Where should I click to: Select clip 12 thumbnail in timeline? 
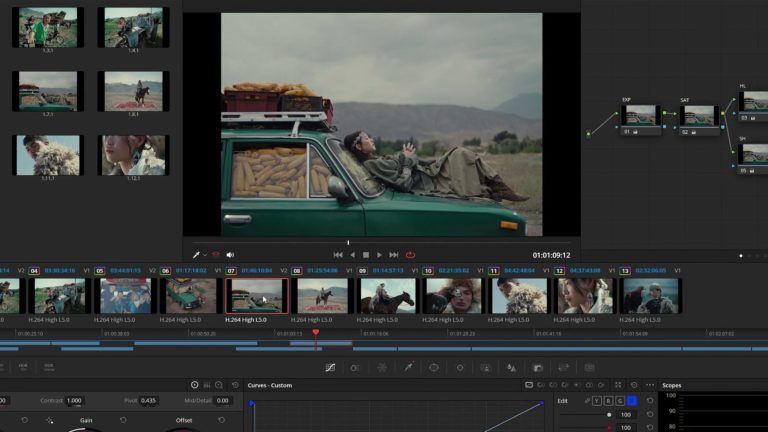pos(585,296)
